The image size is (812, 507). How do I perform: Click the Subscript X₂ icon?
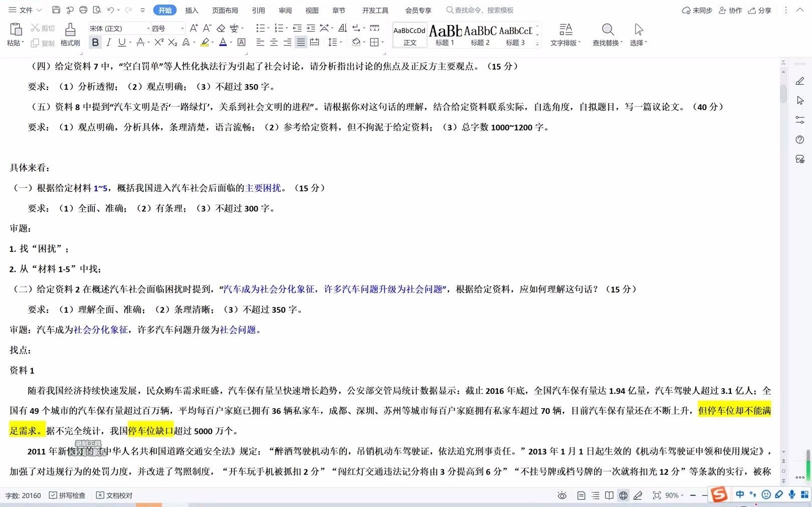tap(172, 43)
